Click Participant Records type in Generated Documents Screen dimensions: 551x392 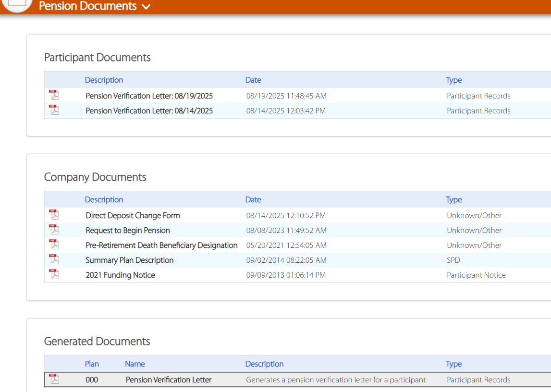(x=478, y=380)
